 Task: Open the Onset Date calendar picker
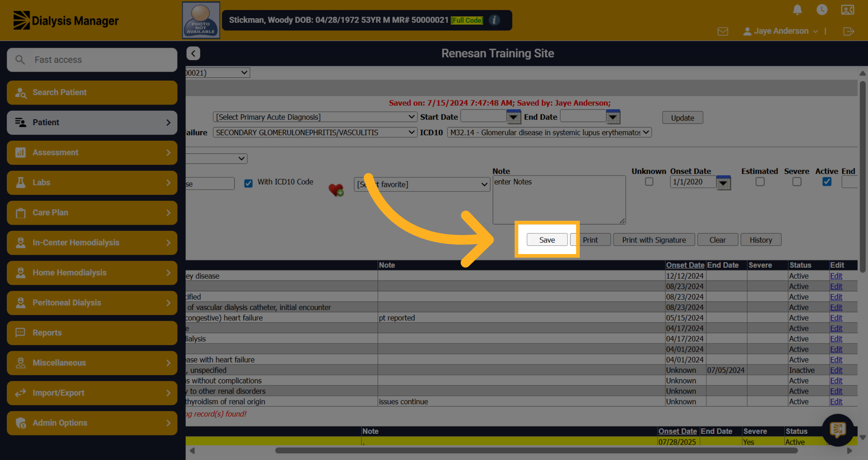point(723,183)
